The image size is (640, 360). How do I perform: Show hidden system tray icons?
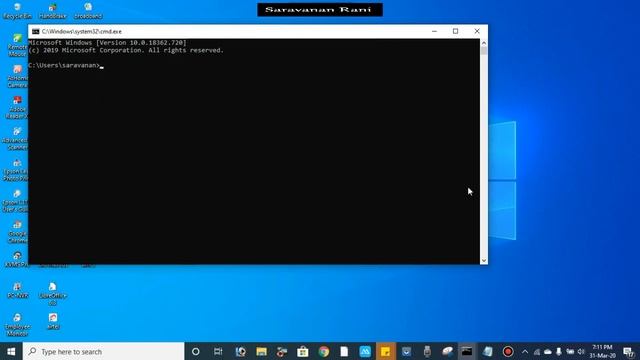coord(525,351)
